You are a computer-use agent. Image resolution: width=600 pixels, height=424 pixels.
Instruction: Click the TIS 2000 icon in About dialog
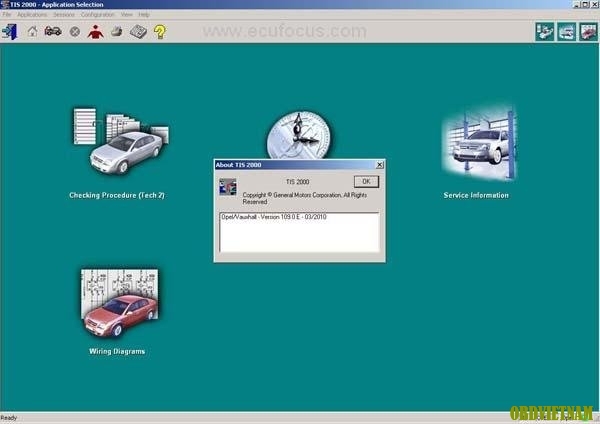(228, 187)
